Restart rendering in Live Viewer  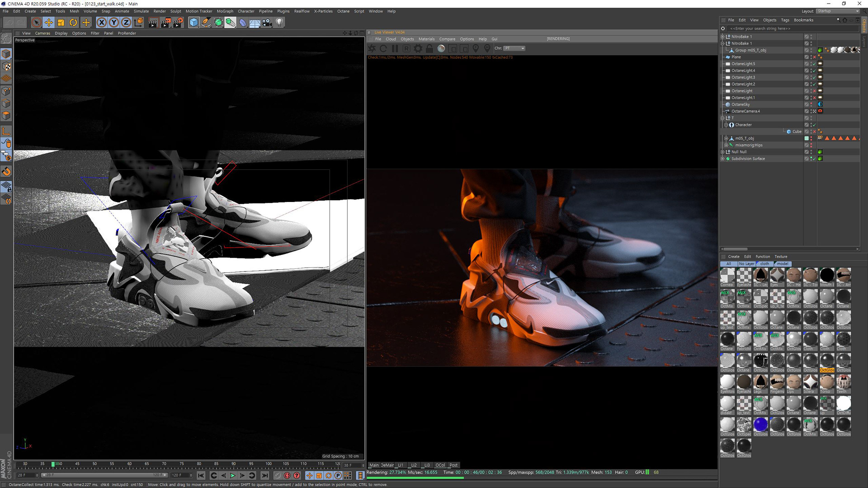pos(383,48)
